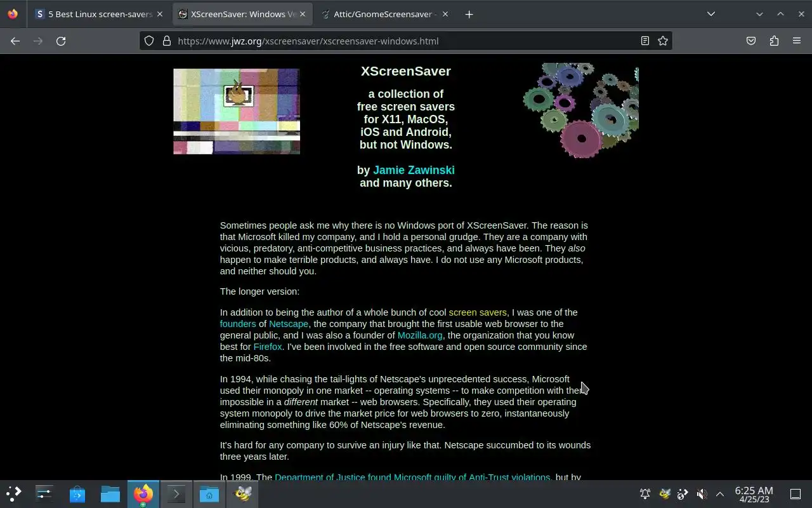Screen dimensions: 812x508
Task: Select the XScreenSaver: Windows tab
Action: (x=242, y=14)
